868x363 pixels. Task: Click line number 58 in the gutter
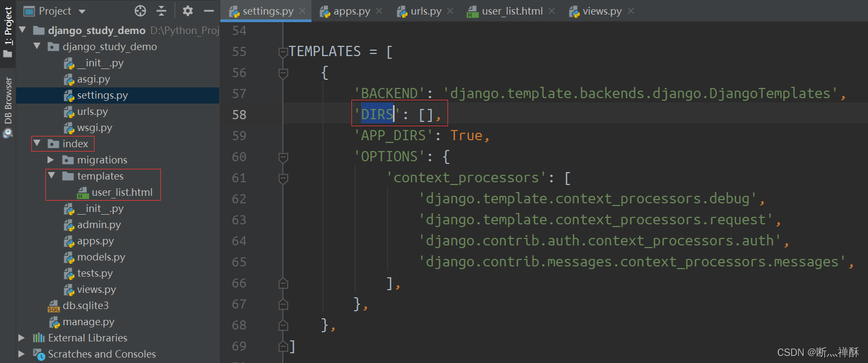click(239, 115)
